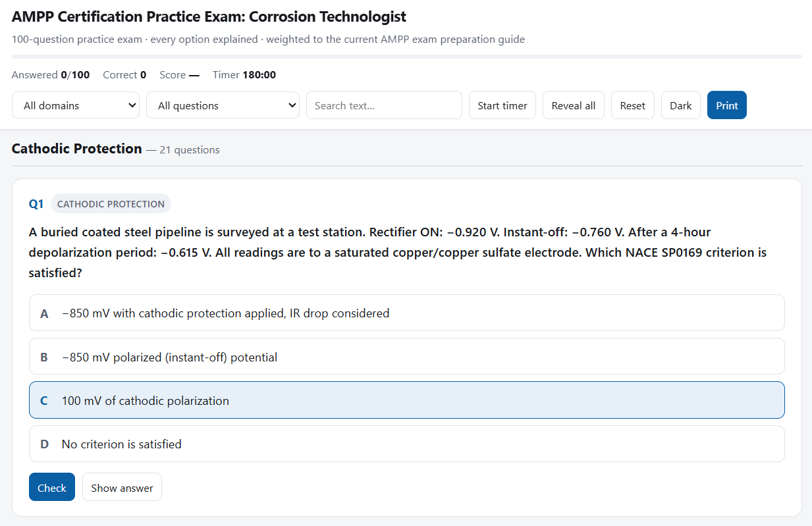812x526 pixels.
Task: Click the Q1 question text about the buried pipeline
Action: pos(398,252)
